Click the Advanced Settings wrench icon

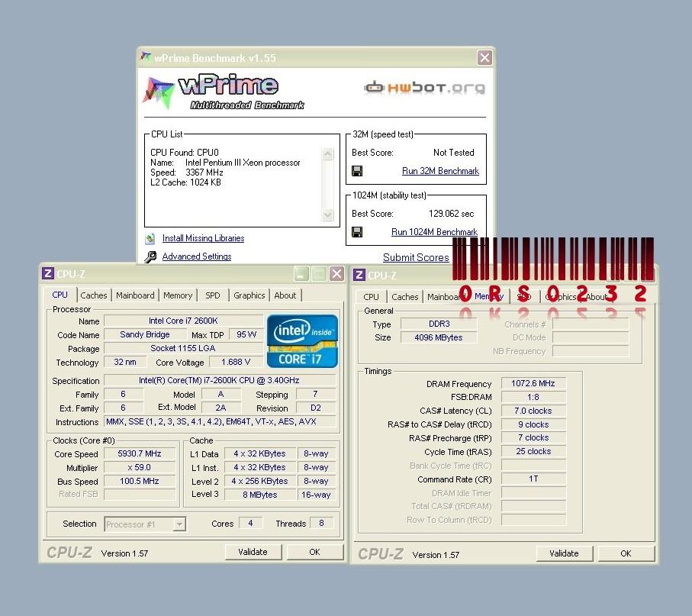point(150,256)
